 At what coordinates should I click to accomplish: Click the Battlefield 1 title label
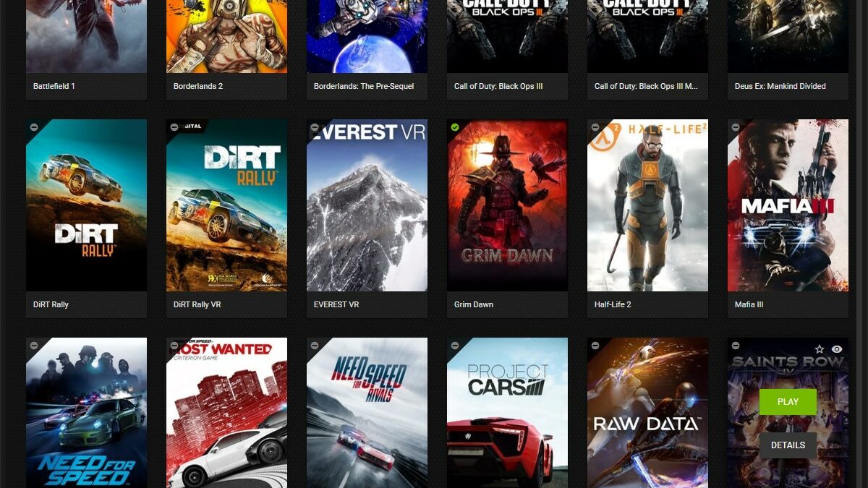pos(54,86)
